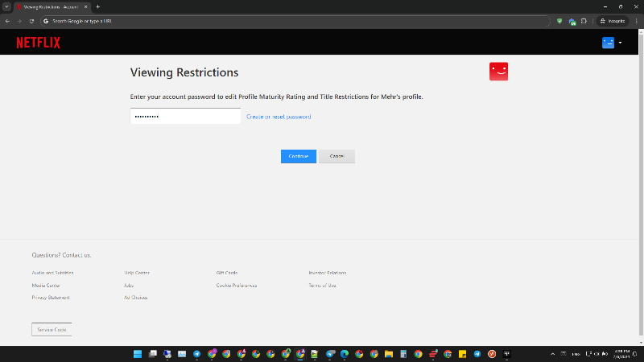
Task: Click the Incognito indicator chip
Action: tap(613, 21)
